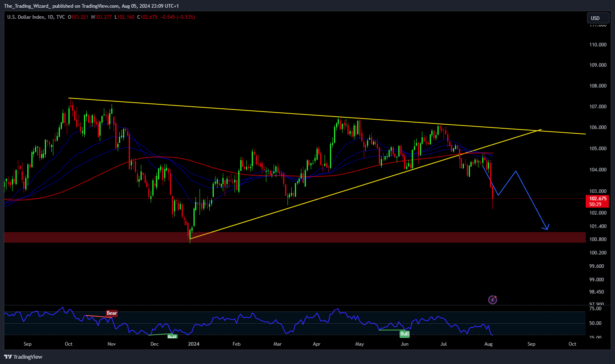The image size is (615, 364).
Task: Click the Nov time axis label
Action: (x=112, y=344)
